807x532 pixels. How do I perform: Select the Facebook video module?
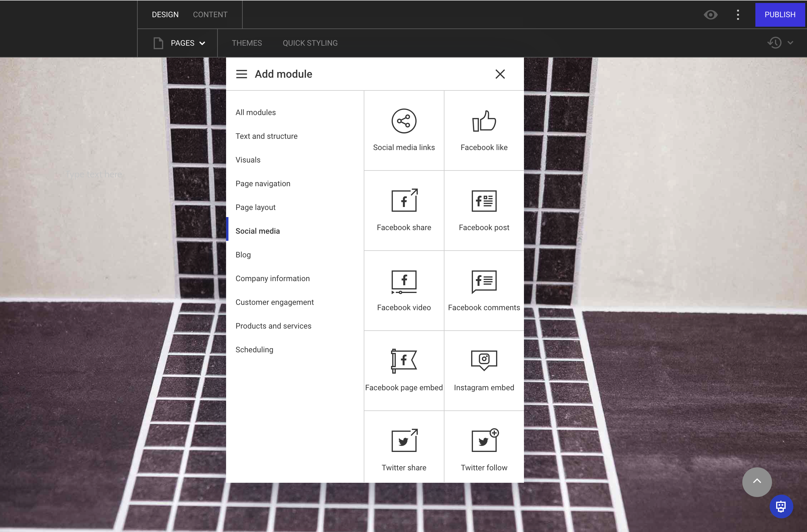(x=404, y=290)
